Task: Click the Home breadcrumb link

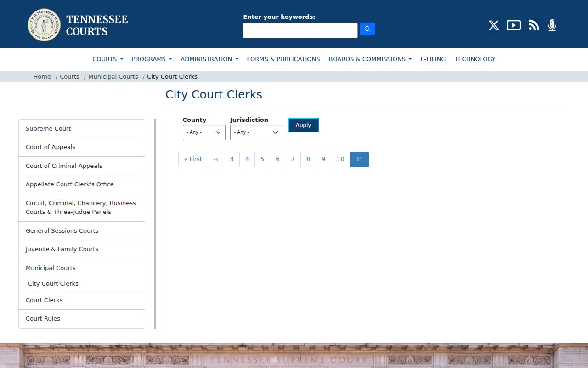Action: point(42,76)
